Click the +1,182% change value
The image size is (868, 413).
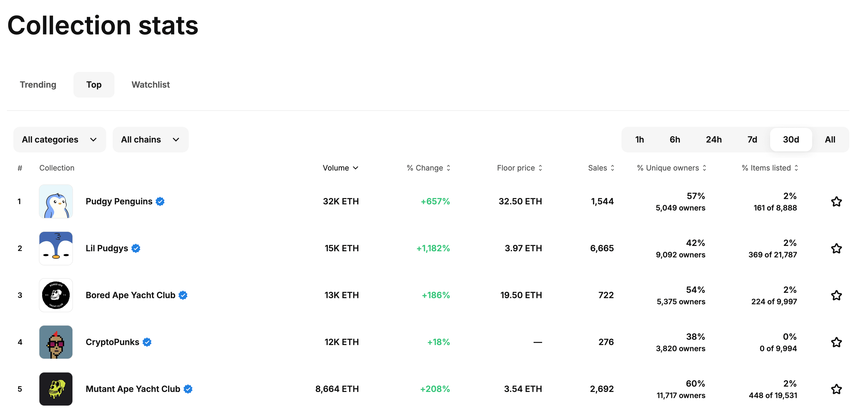click(x=433, y=248)
